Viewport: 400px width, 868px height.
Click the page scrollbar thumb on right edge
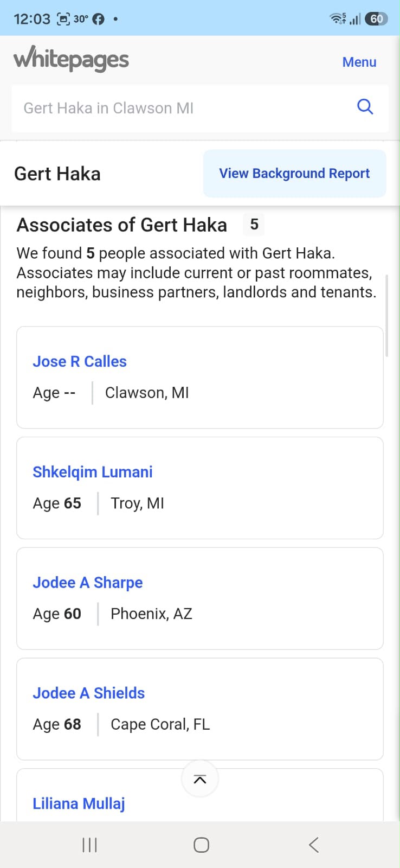coord(386,316)
